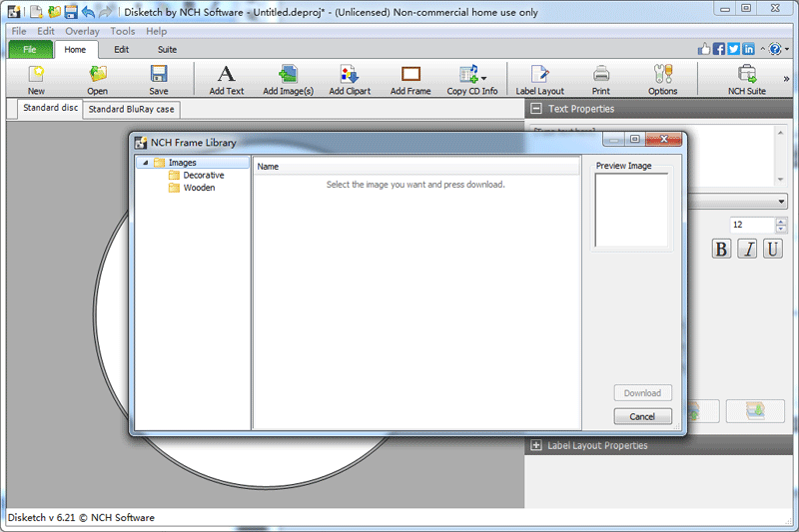799x532 pixels.
Task: Click the Preview Image box
Action: click(631, 211)
